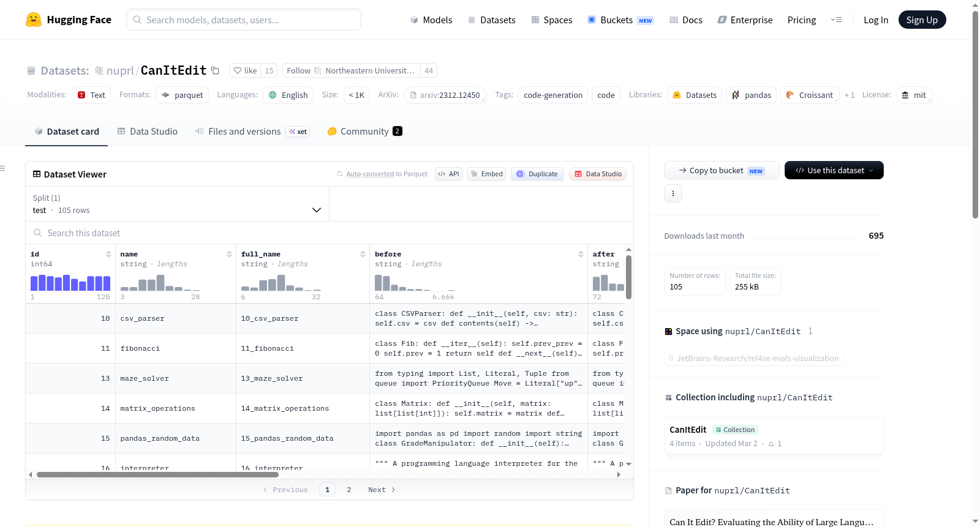The height and width of the screenshot is (527, 980).
Task: Copy dataset name CanItEdit icon
Action: click(215, 70)
